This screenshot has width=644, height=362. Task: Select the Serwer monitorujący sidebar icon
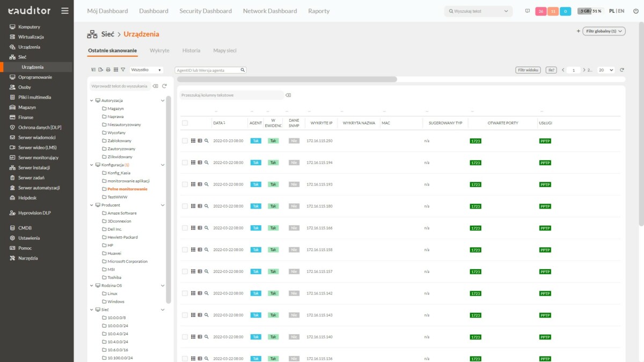pos(12,158)
